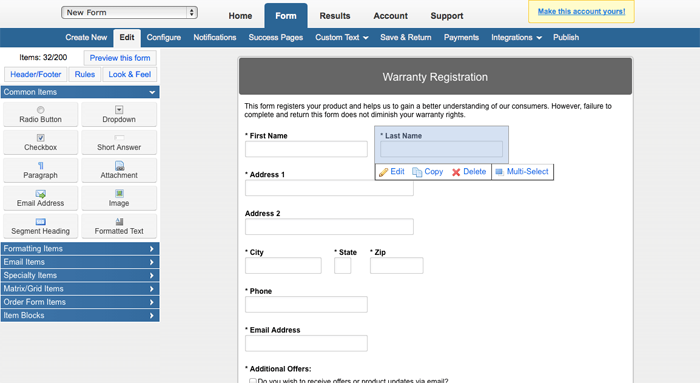Expand the Item Blocks section

tap(80, 316)
